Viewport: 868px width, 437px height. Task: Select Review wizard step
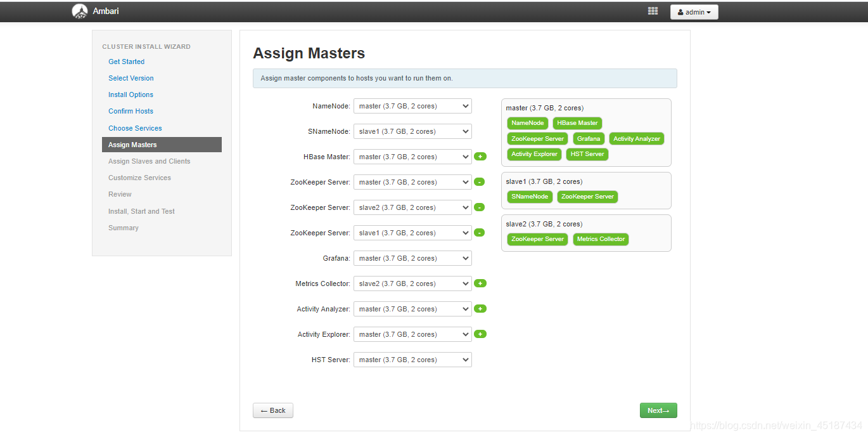click(120, 194)
